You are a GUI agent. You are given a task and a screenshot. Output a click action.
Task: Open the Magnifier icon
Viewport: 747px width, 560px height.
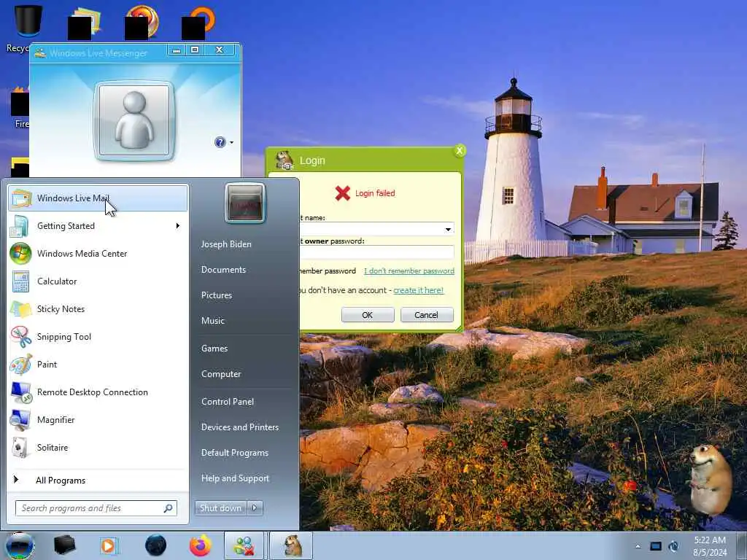(x=20, y=419)
